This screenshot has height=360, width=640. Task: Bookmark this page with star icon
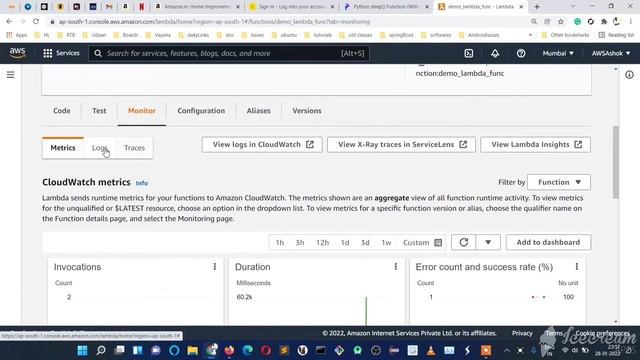tap(561, 21)
